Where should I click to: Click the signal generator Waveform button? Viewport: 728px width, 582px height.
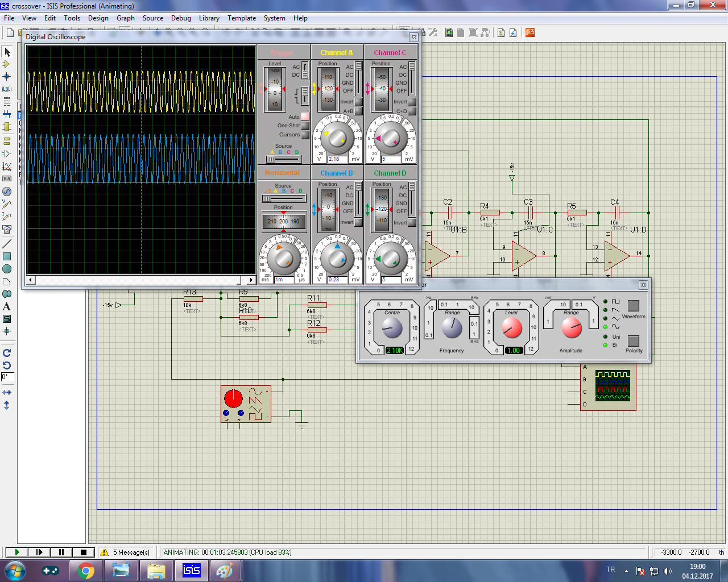pos(633,306)
